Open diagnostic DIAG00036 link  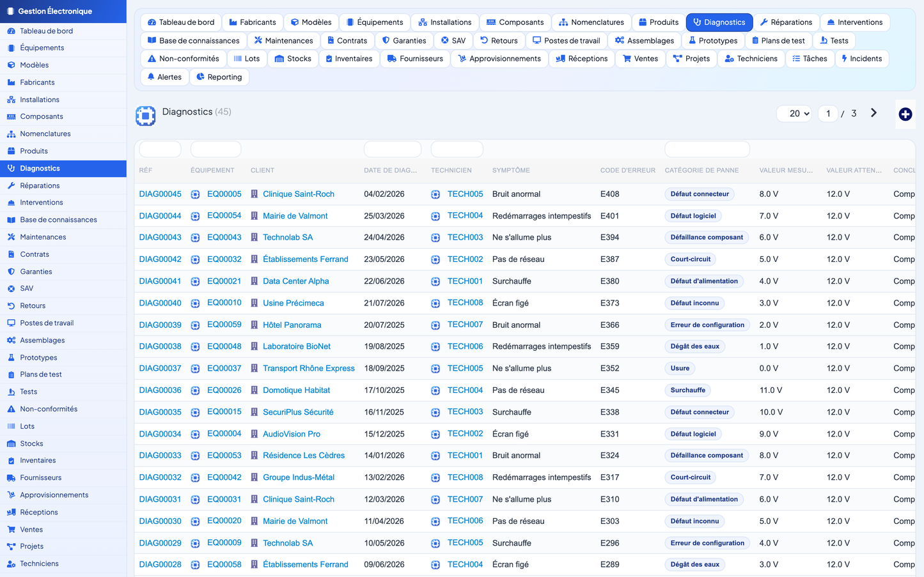[x=160, y=390]
